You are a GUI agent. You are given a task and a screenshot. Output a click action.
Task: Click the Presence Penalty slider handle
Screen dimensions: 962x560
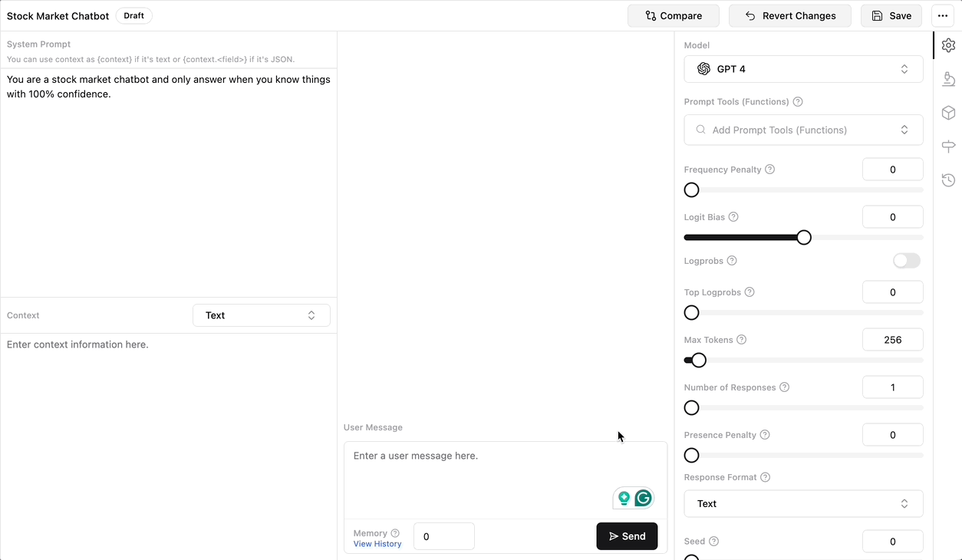691,455
